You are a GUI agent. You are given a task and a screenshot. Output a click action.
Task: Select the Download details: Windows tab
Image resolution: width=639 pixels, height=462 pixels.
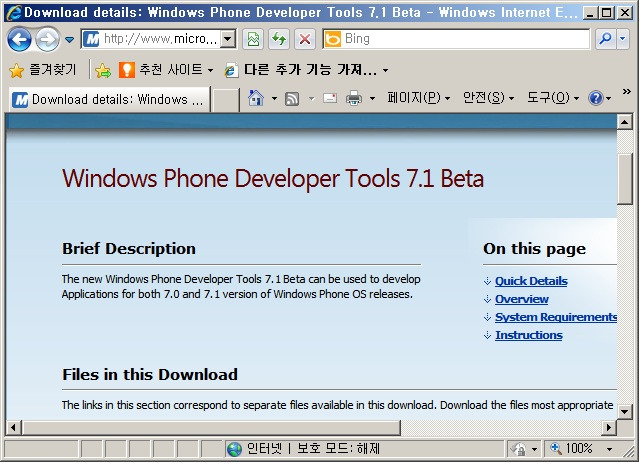tap(109, 99)
